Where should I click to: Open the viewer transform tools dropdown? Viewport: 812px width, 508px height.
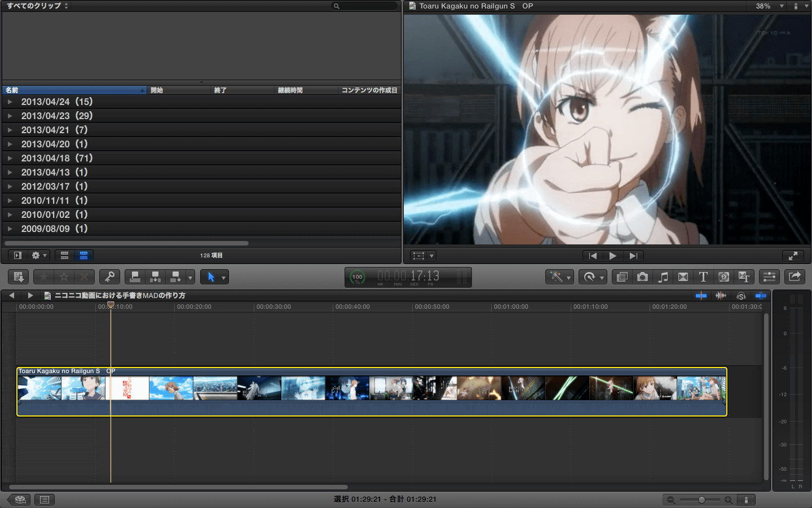pos(423,256)
